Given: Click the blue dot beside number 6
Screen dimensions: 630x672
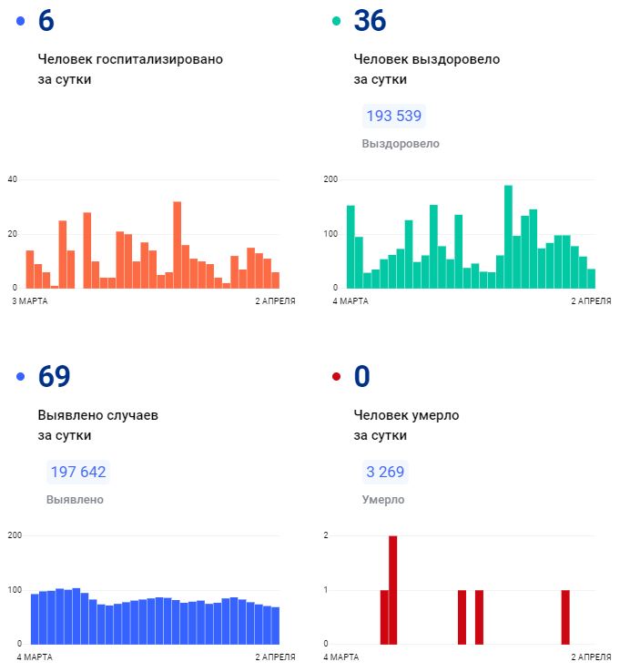Looking at the screenshot, I should (21, 21).
